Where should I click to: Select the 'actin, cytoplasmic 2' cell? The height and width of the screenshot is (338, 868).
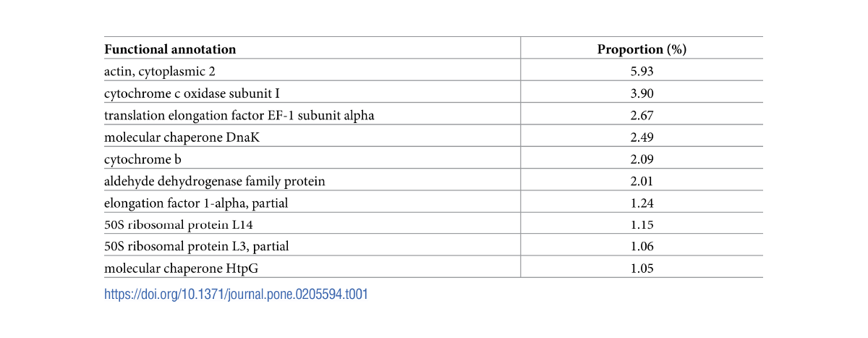click(160, 71)
